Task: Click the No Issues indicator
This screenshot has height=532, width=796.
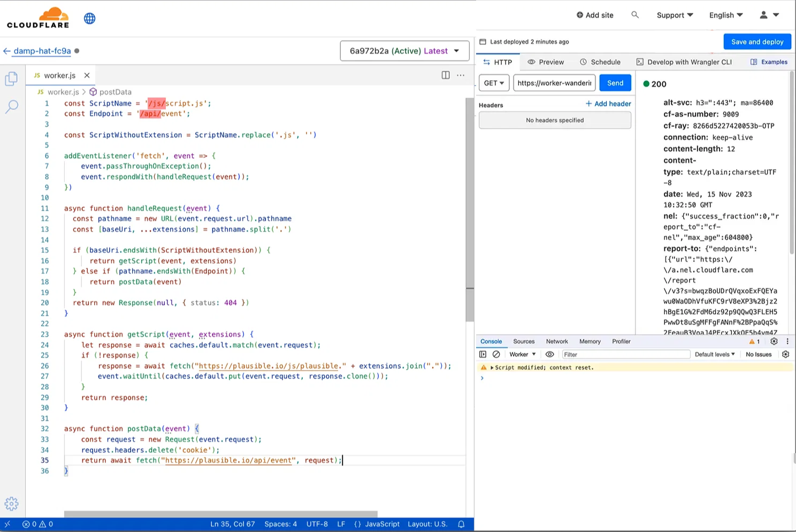Action: pos(759,354)
